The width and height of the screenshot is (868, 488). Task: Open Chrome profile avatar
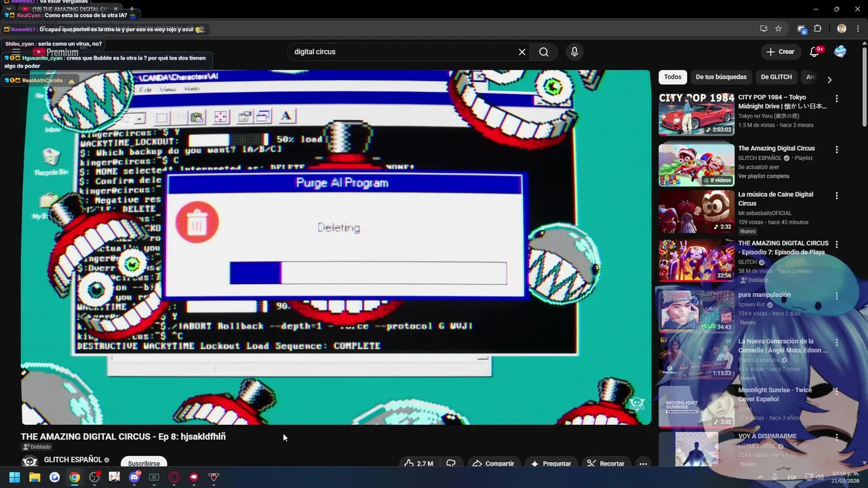842,28
